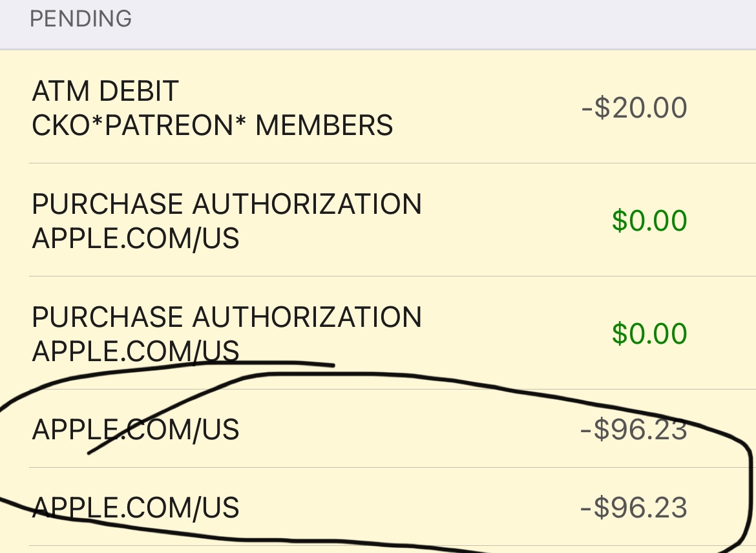Open the ATM DEBIT transaction title
The width and height of the screenshot is (756, 553).
tap(105, 90)
